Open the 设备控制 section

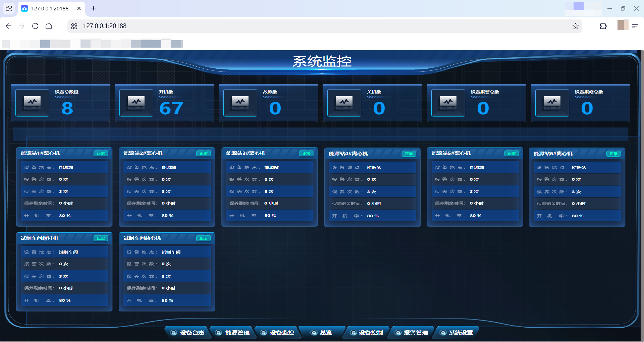point(367,333)
